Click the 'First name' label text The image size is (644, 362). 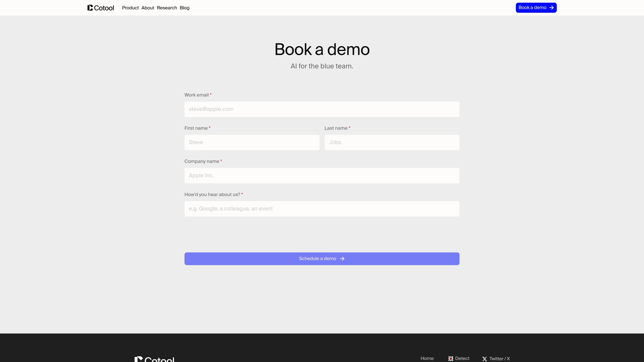196,128
